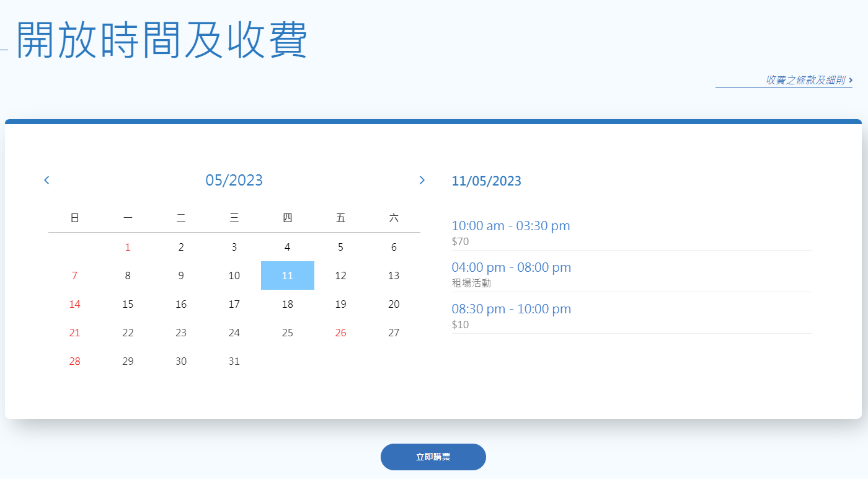Viewport: 868px width, 479px height.
Task: Choose May 18 on the calendar
Action: pyautogui.click(x=287, y=304)
